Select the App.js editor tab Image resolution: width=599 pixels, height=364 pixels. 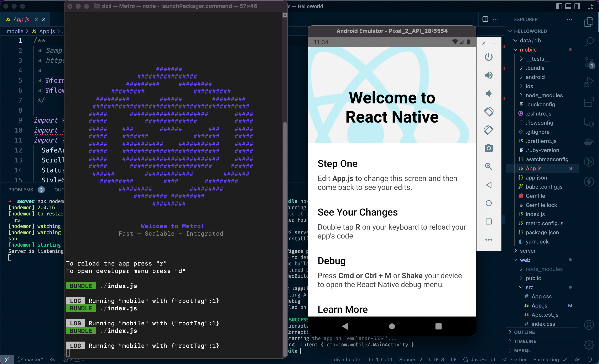click(21, 20)
